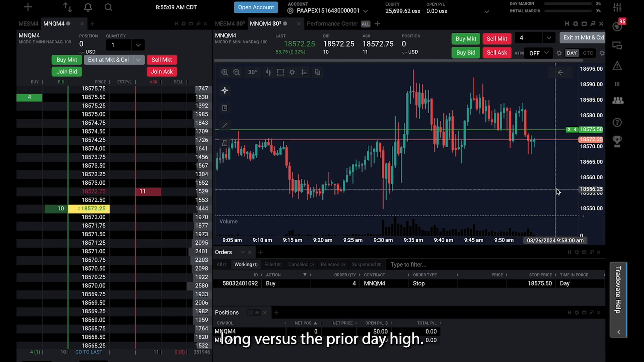Select the Working orders tab
This screenshot has height=362, width=644.
coord(246,264)
